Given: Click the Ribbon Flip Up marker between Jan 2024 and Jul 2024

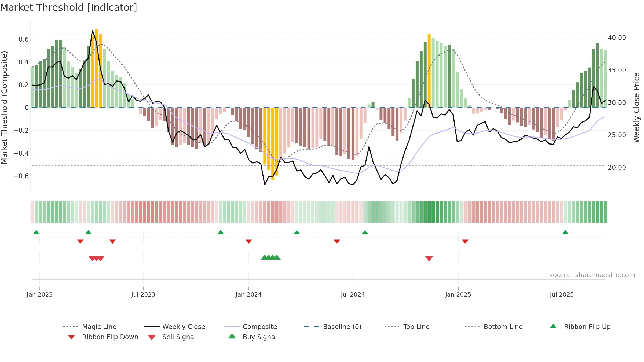Looking at the screenshot, I should 297,232.
